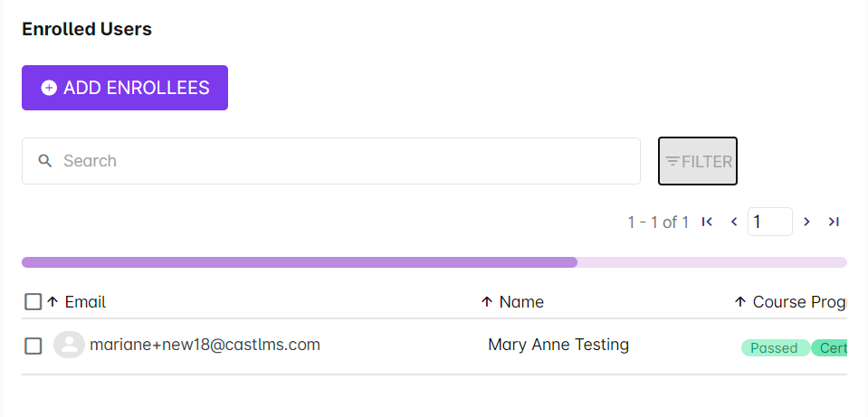868x417 pixels.
Task: Focus the Search text field
Action: coord(344,161)
